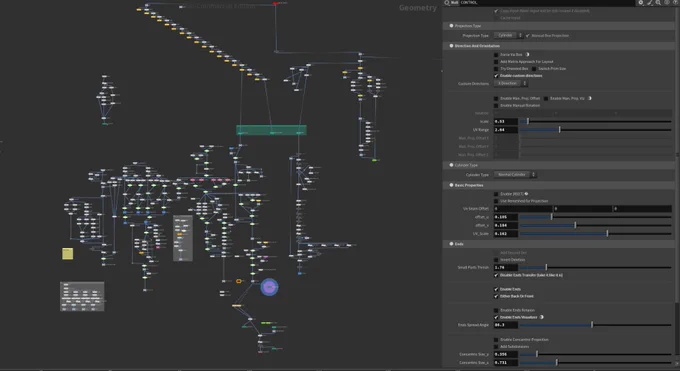Toggle Use Remeshed for Projection

(496, 201)
